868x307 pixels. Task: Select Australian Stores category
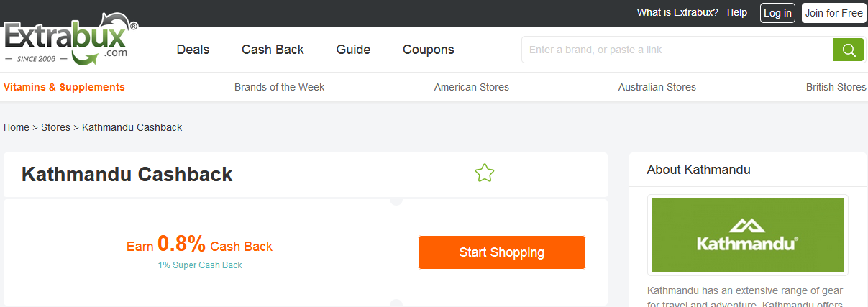coord(657,87)
